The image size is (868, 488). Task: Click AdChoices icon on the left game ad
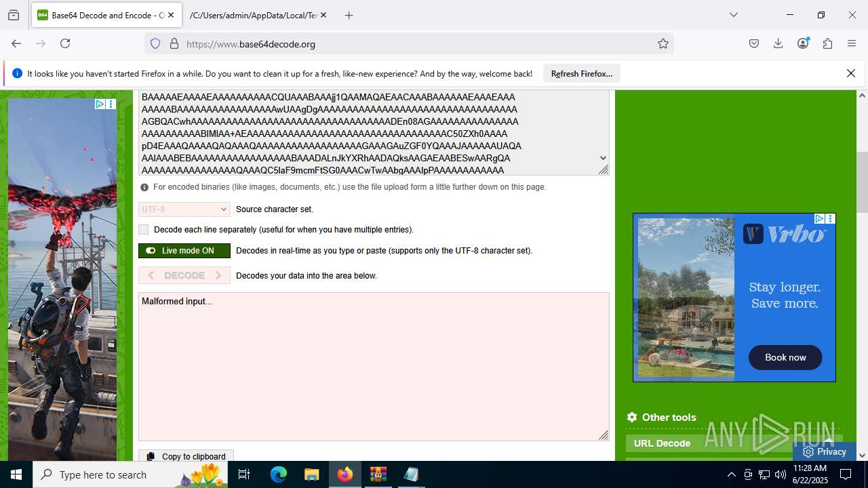(100, 104)
